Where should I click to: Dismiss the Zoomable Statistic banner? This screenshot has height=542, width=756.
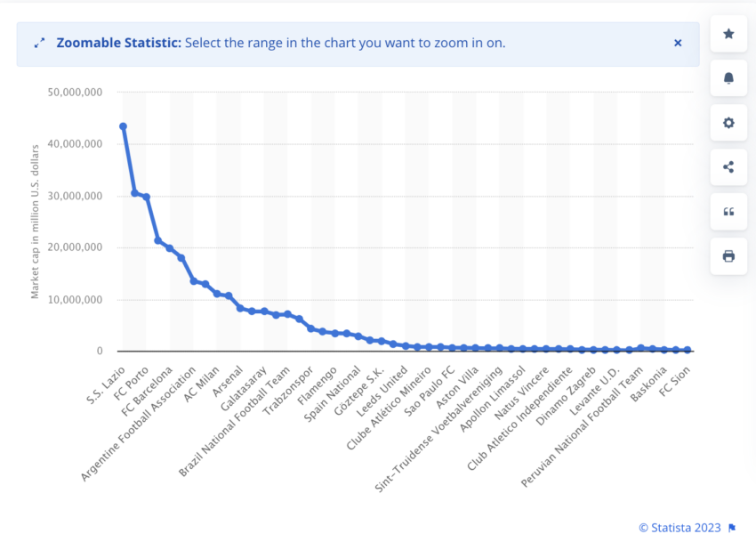pyautogui.click(x=678, y=43)
